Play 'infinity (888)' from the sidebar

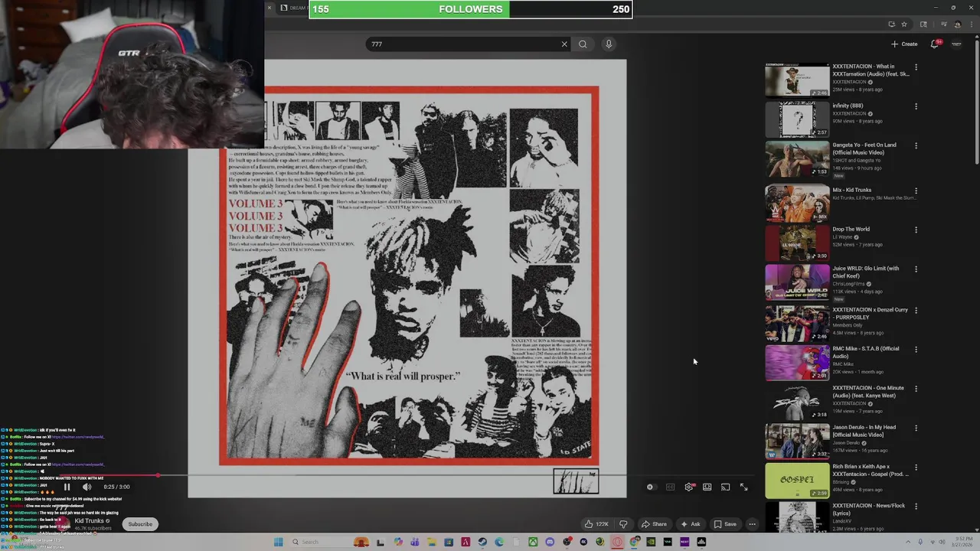(x=797, y=120)
